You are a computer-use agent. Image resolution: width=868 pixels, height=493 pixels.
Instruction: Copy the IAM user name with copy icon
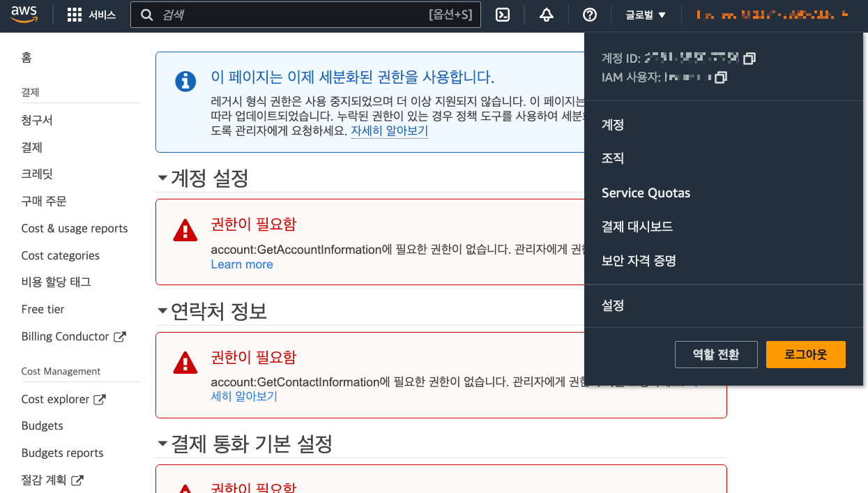(721, 77)
